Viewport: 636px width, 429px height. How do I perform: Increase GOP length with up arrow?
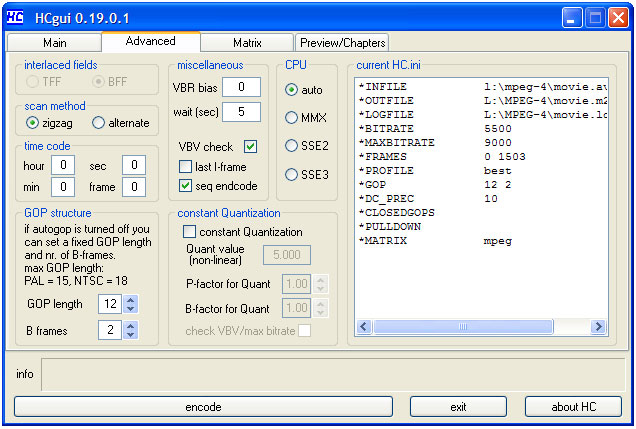(x=130, y=300)
